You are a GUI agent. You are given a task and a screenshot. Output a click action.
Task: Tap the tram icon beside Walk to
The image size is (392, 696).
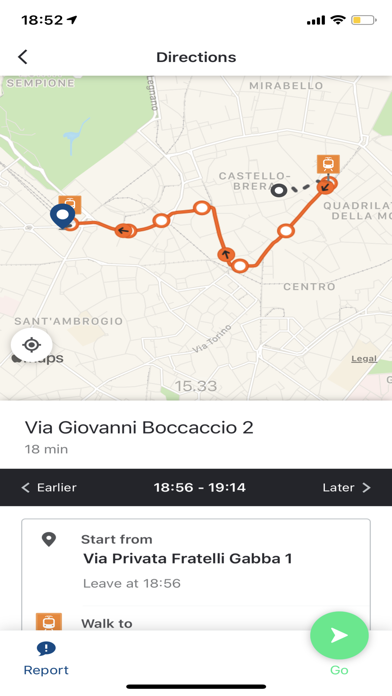coord(48,621)
